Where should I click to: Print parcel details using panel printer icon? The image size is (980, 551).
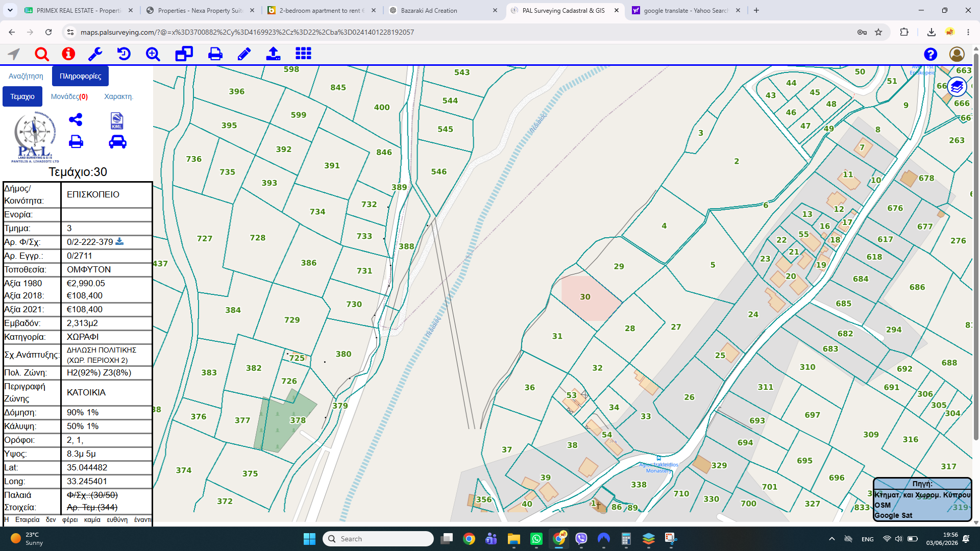(76, 141)
